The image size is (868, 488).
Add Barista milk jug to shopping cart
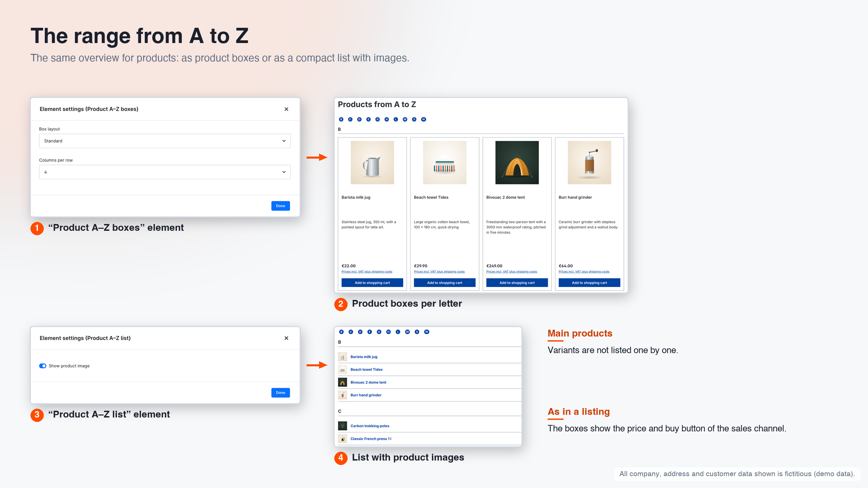[x=372, y=283]
